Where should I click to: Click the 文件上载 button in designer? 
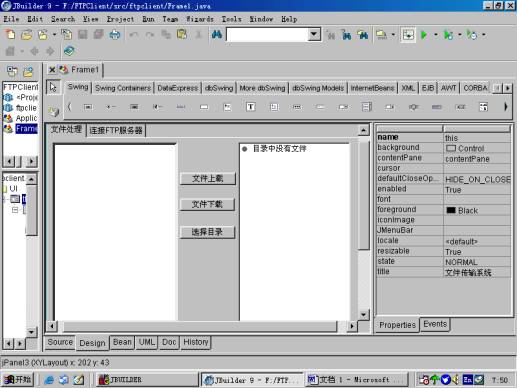click(207, 178)
